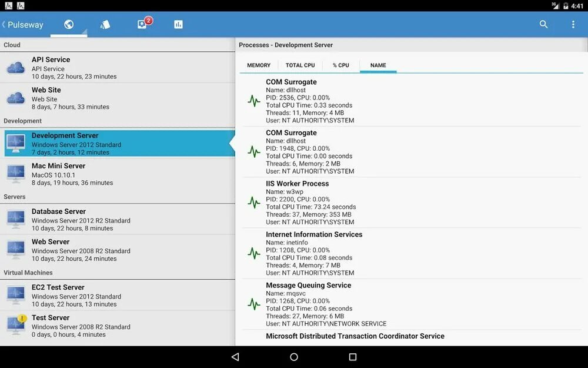This screenshot has width=588, height=368.
Task: Tap the Android home navigation button
Action: coord(294,357)
